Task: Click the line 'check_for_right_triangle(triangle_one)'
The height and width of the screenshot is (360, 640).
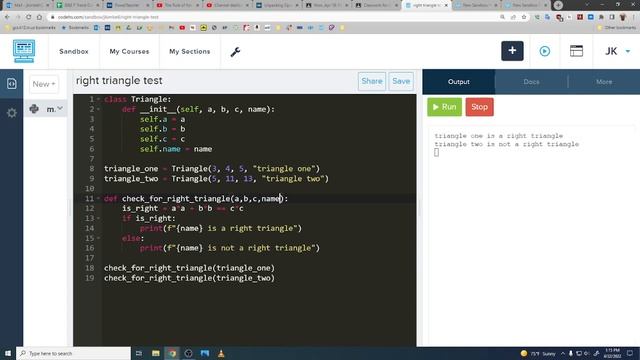Action: point(189,268)
